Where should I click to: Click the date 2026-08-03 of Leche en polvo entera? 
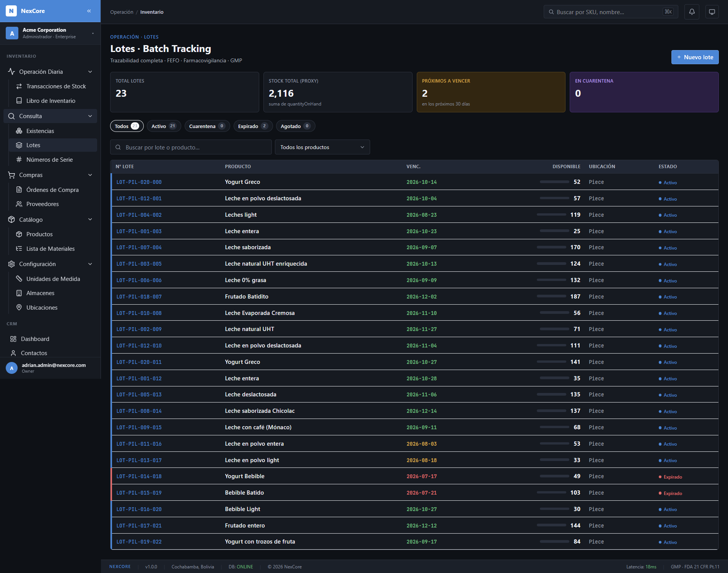[421, 444]
